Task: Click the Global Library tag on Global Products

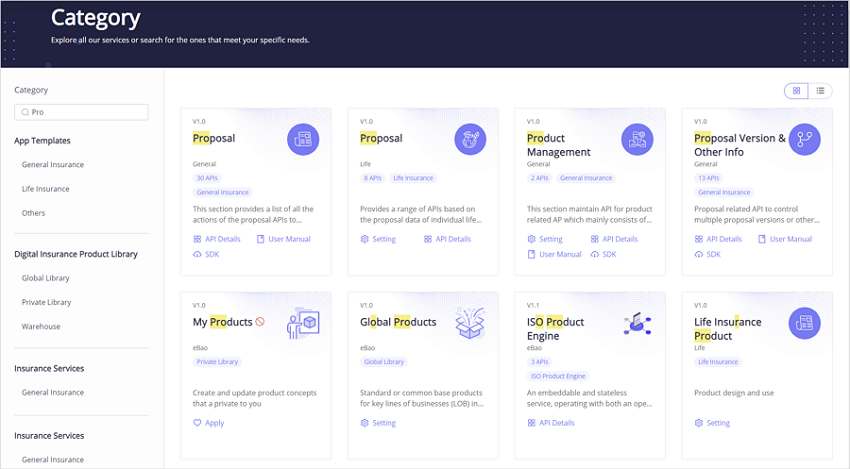Action: click(x=384, y=362)
